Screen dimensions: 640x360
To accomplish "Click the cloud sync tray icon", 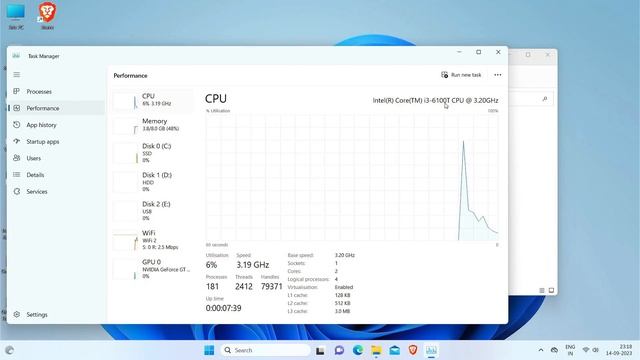I will click(x=554, y=350).
